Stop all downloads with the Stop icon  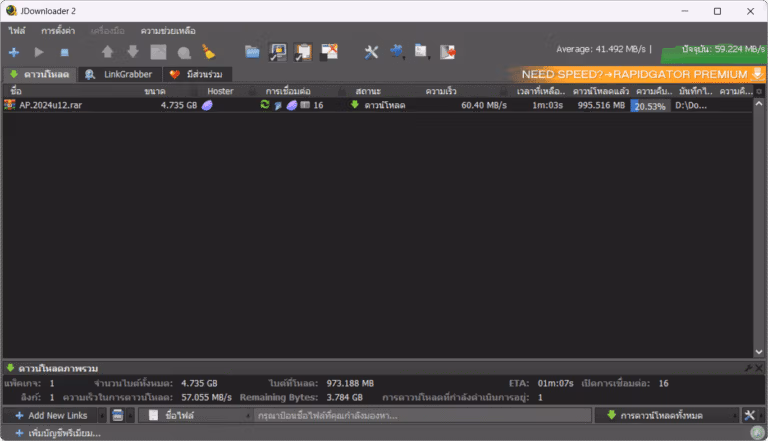point(64,52)
